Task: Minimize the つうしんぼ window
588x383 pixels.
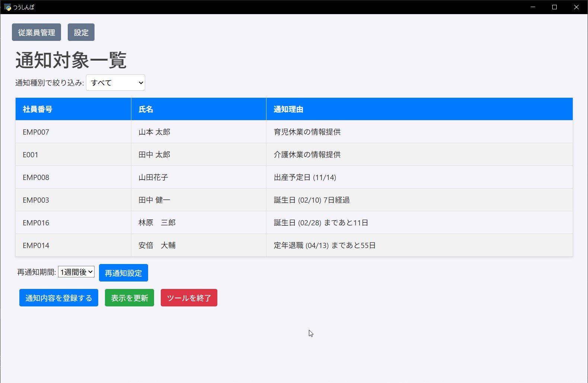Action: [x=533, y=7]
